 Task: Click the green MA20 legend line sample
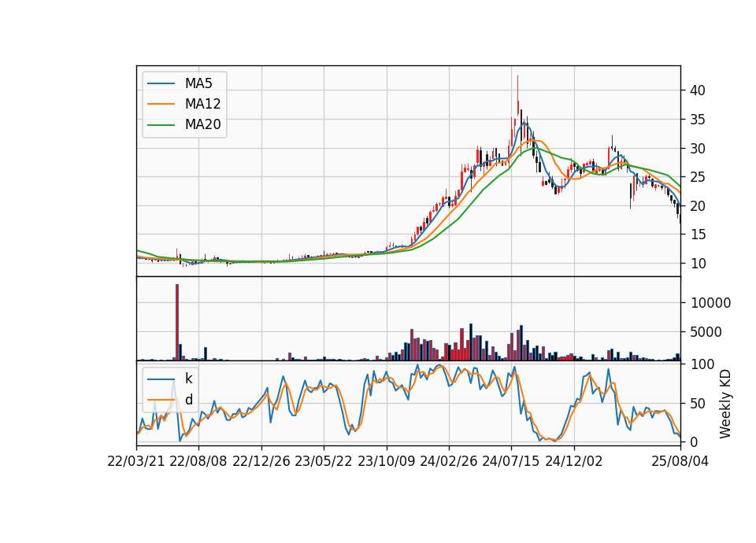161,125
